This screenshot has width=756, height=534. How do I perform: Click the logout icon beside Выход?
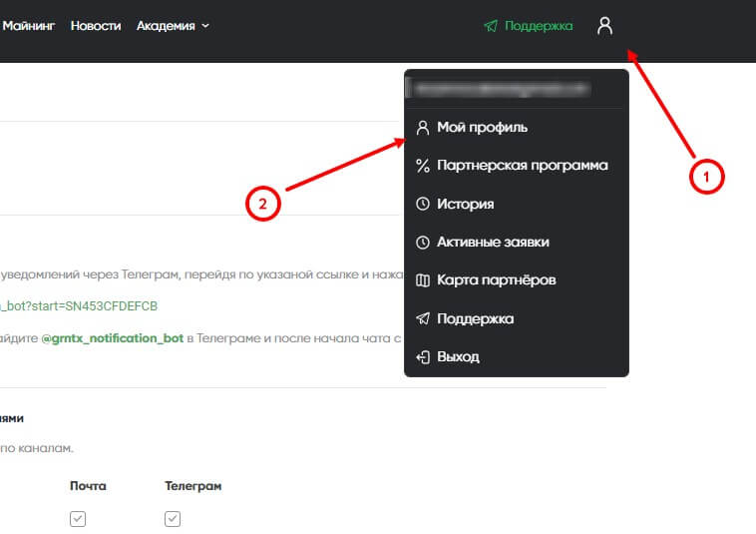tap(423, 356)
